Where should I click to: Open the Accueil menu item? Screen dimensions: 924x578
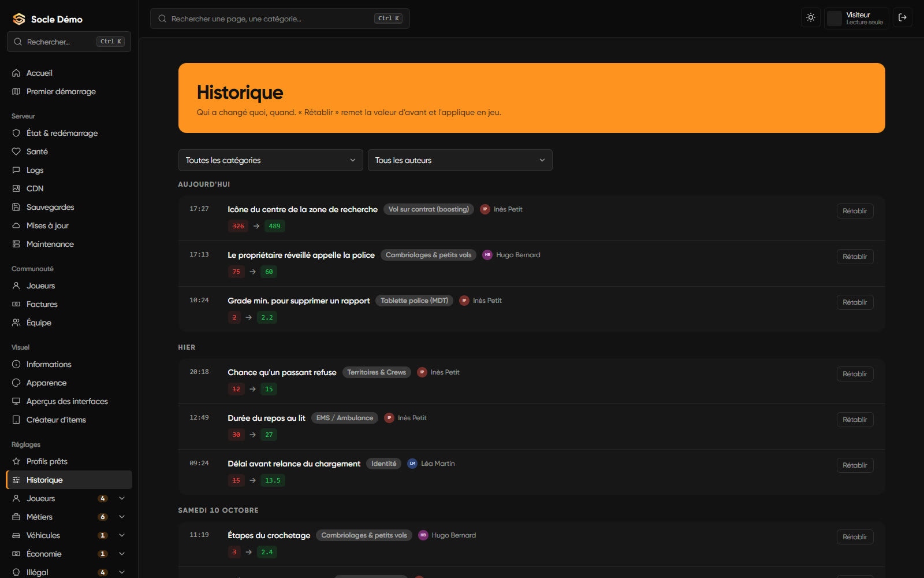[69, 73]
